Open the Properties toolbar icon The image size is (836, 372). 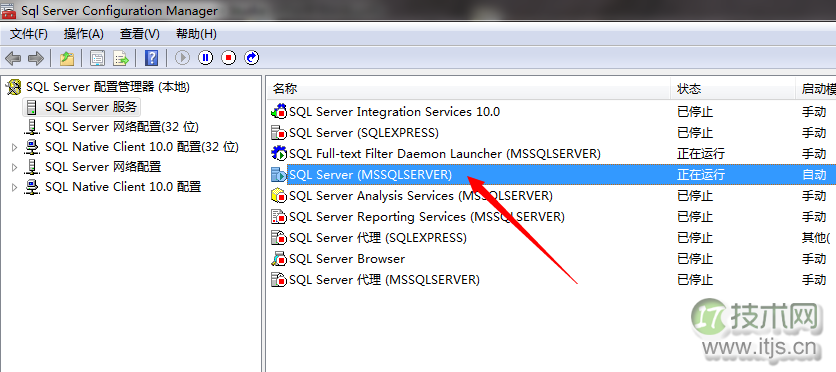[x=97, y=58]
